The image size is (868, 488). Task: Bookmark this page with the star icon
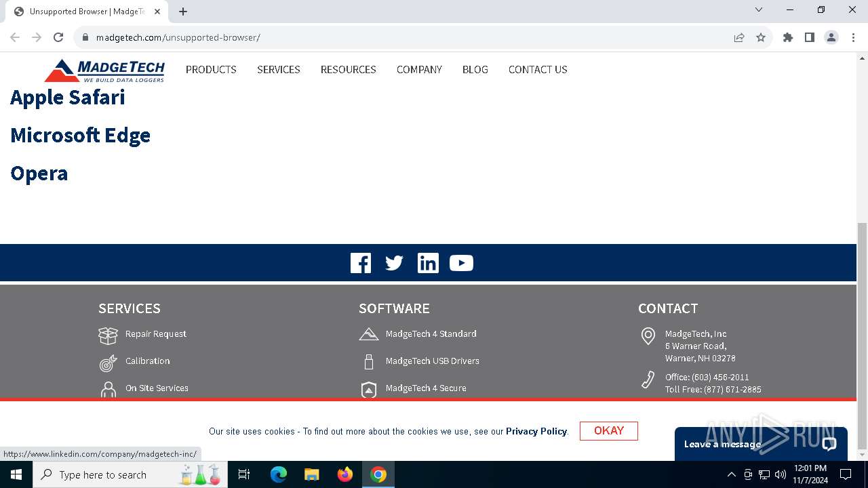761,37
